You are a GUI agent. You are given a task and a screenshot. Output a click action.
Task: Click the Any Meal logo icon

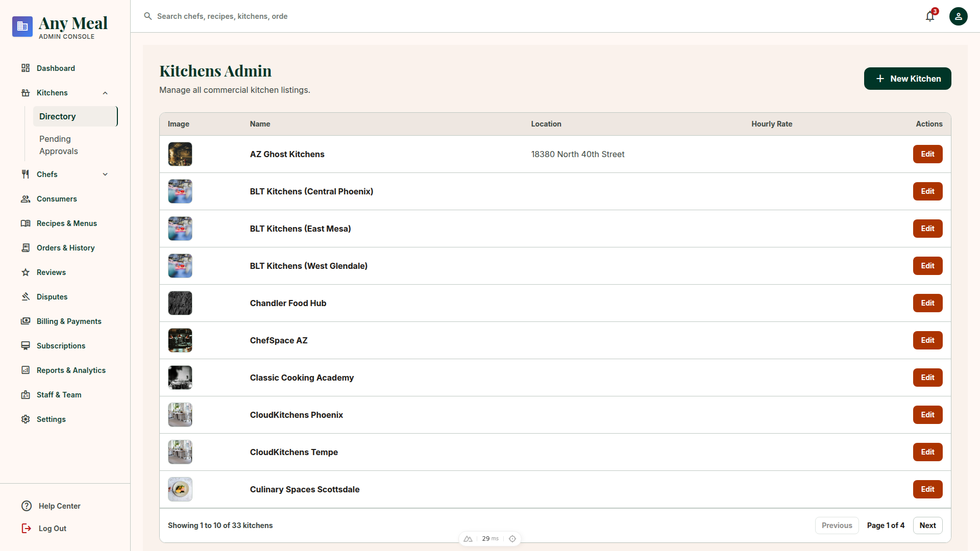[22, 27]
